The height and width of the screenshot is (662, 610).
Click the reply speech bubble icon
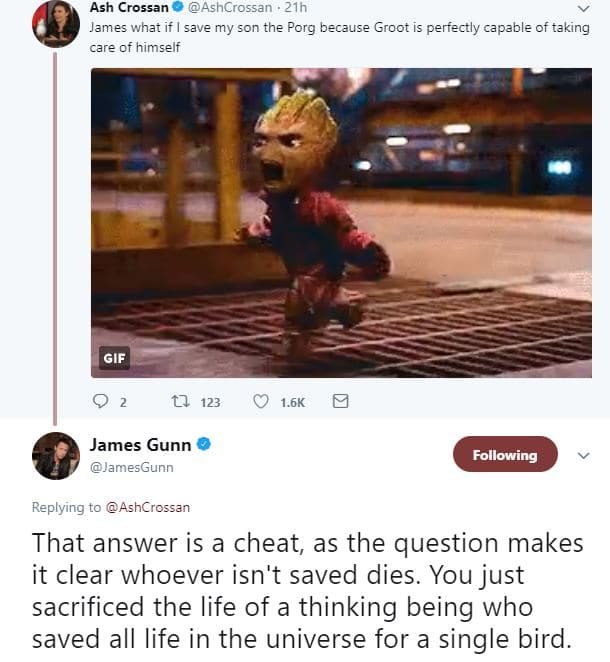click(100, 402)
